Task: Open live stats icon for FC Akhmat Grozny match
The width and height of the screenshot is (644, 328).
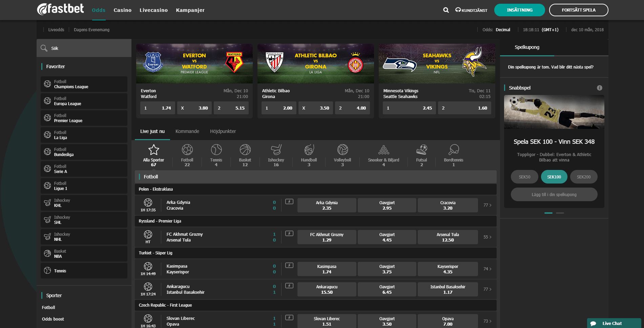Action: pos(289,233)
